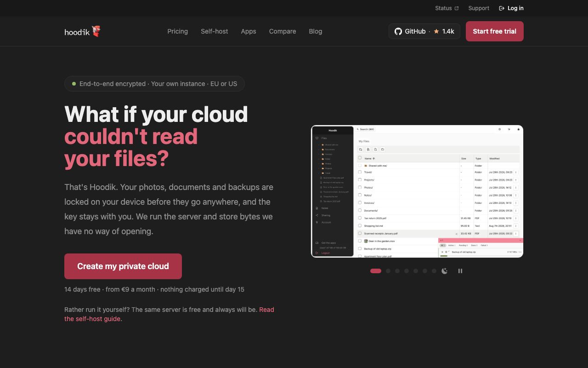Open the row actions menu for Tax return 2025.pdf
Image resolution: width=588 pixels, height=368 pixels.
coord(516,218)
